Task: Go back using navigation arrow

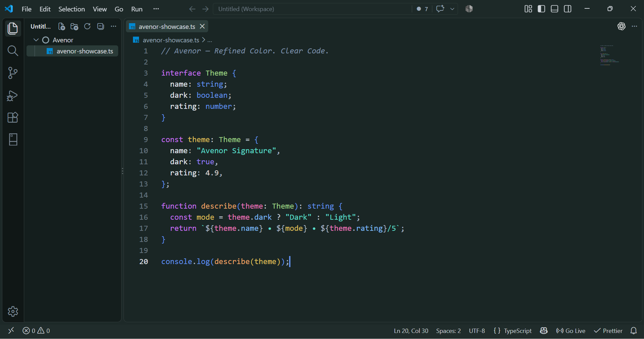Action: click(192, 9)
